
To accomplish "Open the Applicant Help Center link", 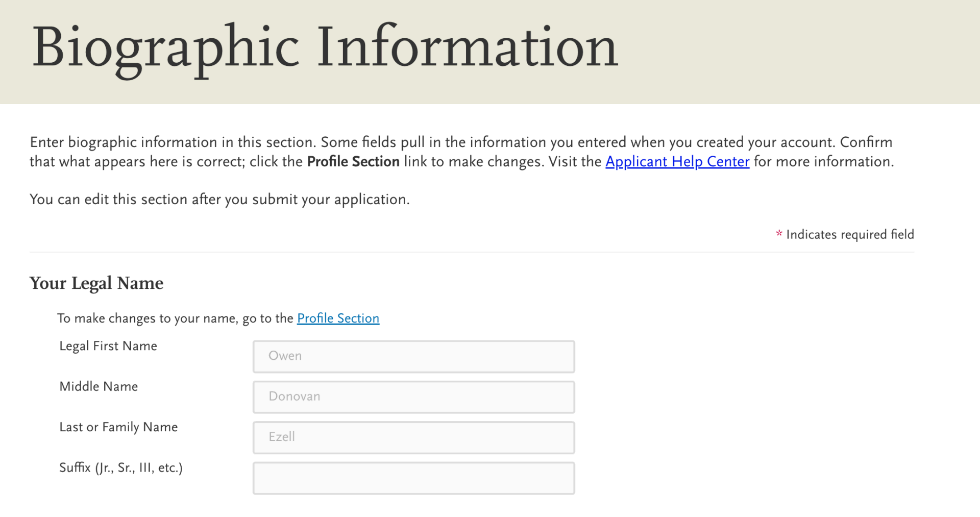I will (677, 162).
